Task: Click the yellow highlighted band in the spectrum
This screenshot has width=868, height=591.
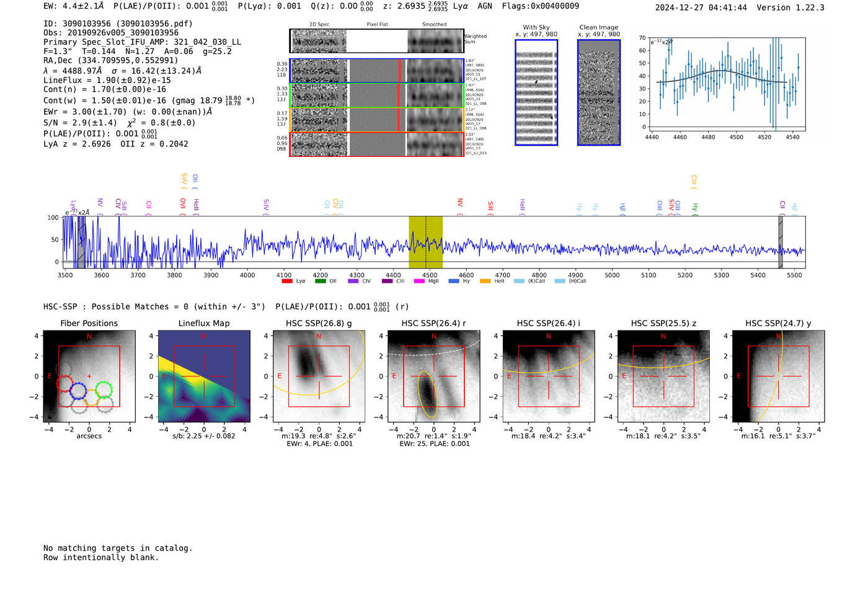Action: tap(425, 242)
